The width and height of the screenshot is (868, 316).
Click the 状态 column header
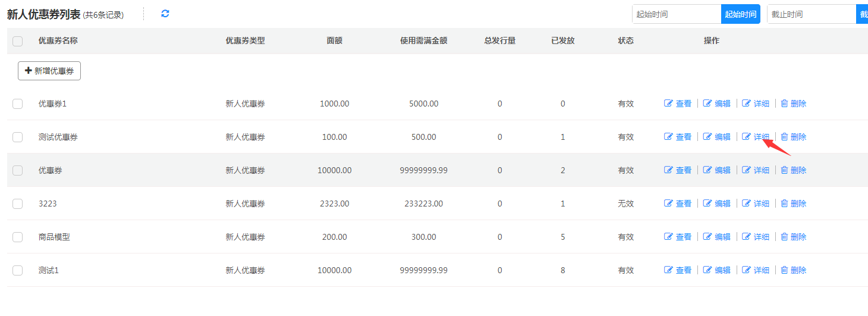(625, 41)
